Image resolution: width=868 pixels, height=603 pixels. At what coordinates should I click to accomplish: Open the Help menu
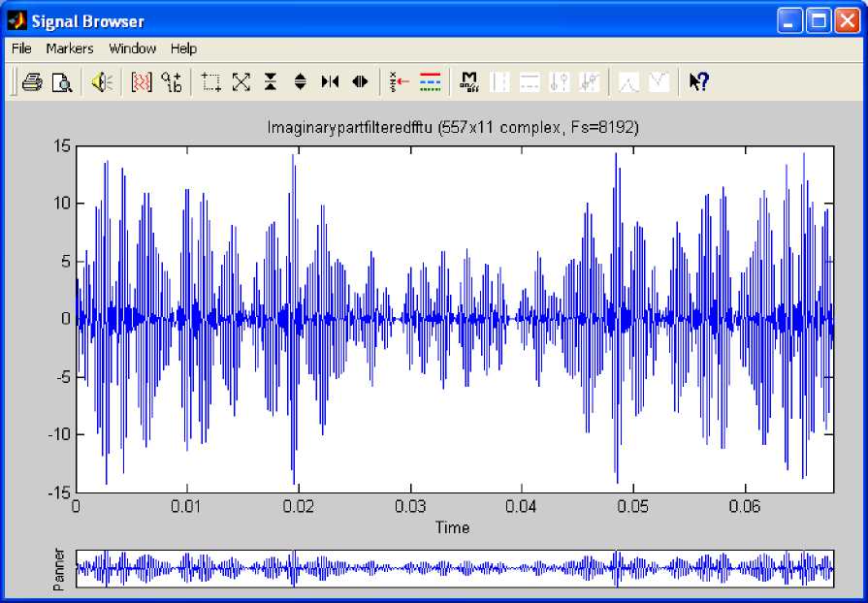[x=183, y=48]
